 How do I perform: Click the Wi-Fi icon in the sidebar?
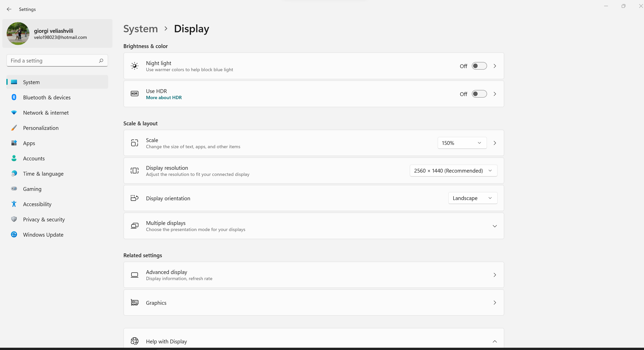[14, 113]
